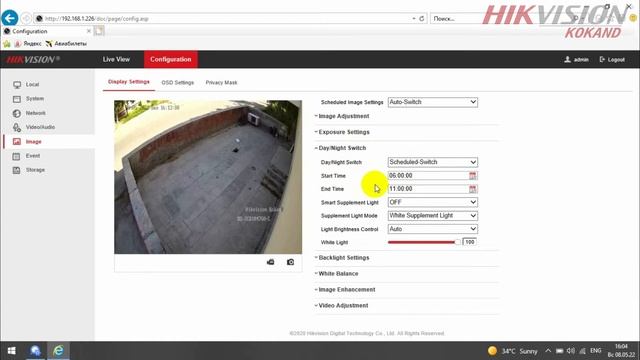
Task: Switch to the Live View tab
Action: (x=116, y=60)
